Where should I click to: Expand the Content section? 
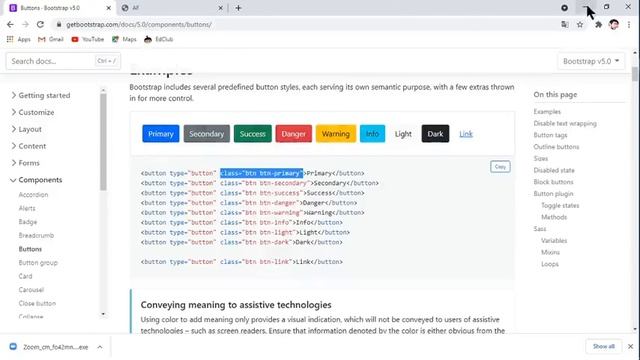[x=29, y=146]
